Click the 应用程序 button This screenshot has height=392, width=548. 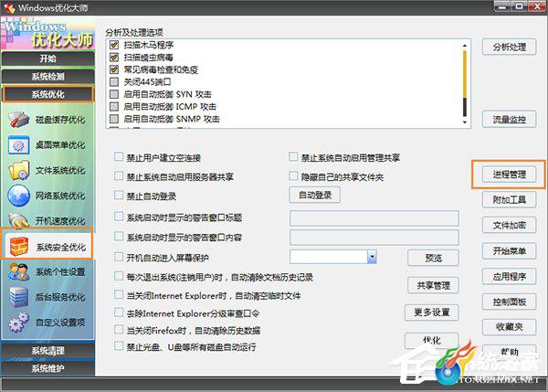[x=510, y=276]
